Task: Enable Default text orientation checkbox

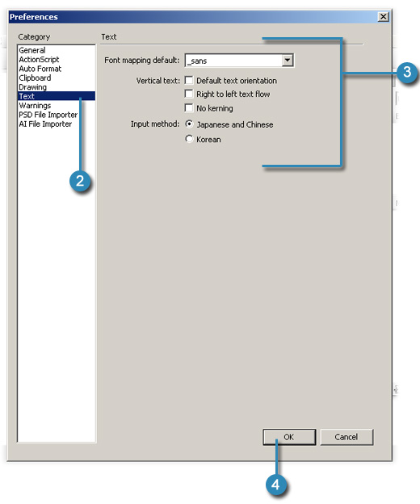Action: click(189, 80)
